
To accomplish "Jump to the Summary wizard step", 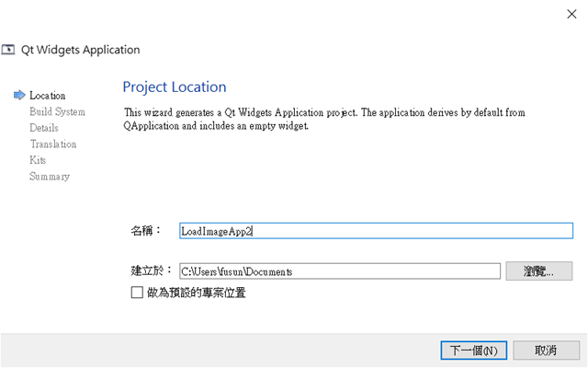I will 50,177.
